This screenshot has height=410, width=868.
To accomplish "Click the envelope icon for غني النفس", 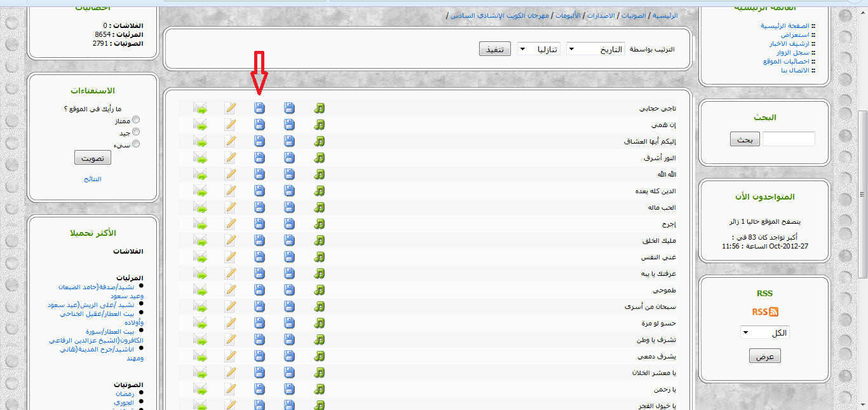I will click(201, 257).
